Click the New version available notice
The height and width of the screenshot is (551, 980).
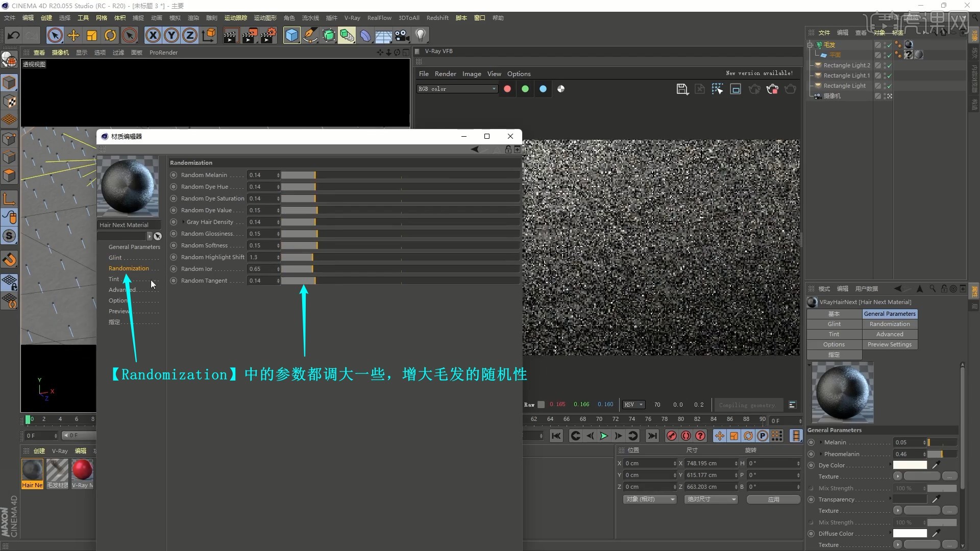pyautogui.click(x=759, y=73)
